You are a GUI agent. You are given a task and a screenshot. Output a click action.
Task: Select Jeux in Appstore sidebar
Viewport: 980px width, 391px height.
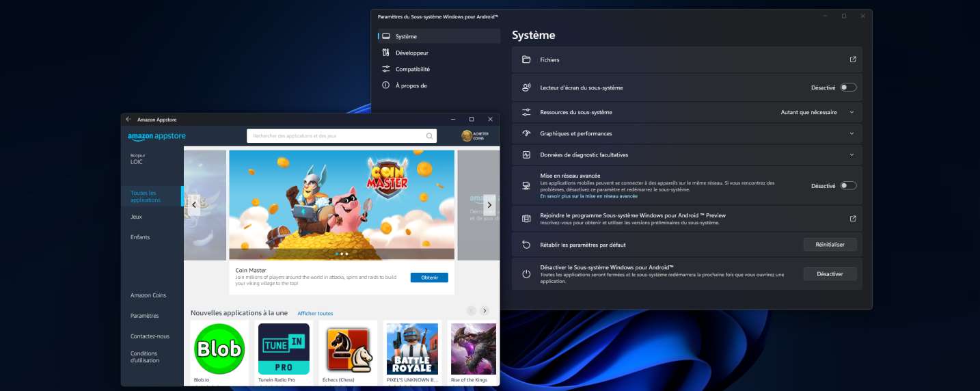click(x=136, y=217)
